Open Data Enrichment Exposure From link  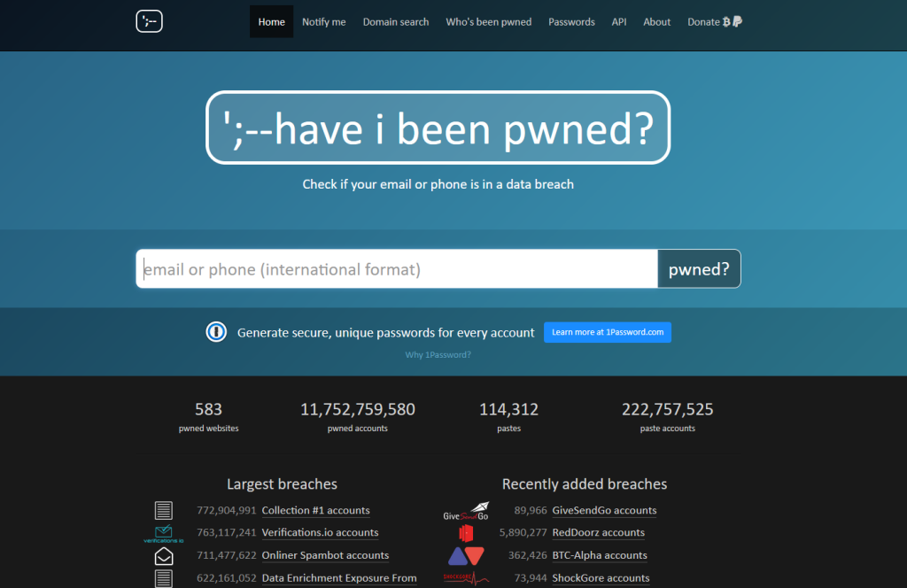[x=339, y=577]
